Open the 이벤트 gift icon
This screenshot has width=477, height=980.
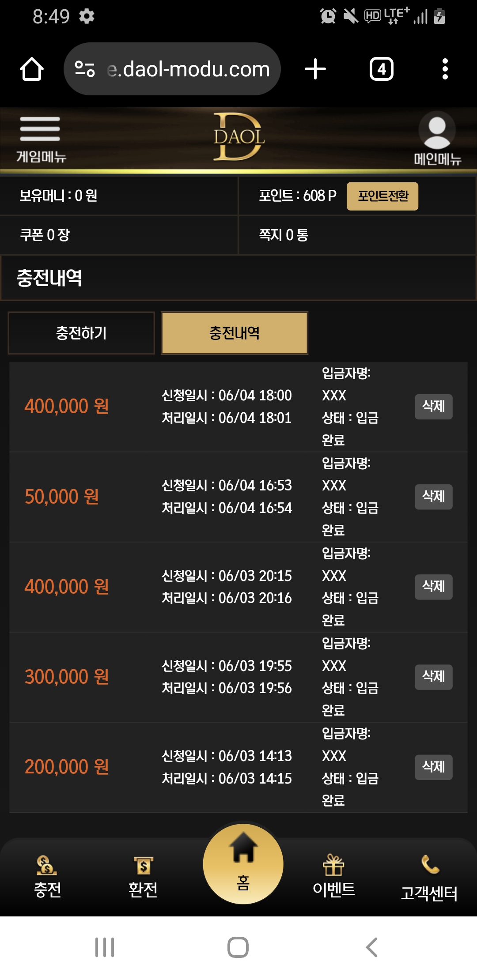pyautogui.click(x=334, y=877)
